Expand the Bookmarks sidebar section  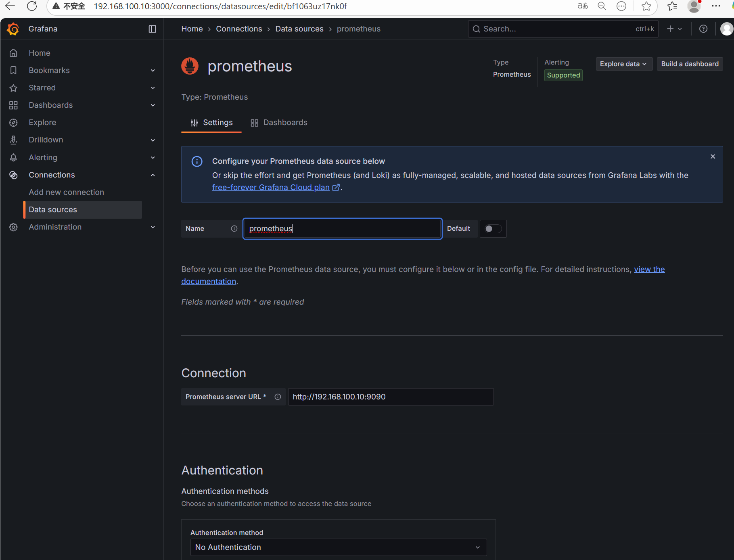(x=153, y=71)
